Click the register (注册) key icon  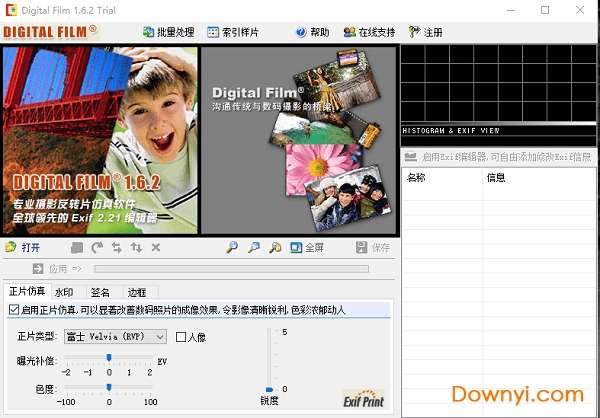[x=414, y=32]
